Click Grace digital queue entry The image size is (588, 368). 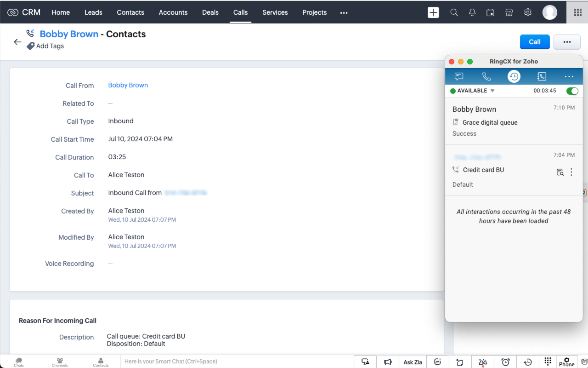coord(490,122)
